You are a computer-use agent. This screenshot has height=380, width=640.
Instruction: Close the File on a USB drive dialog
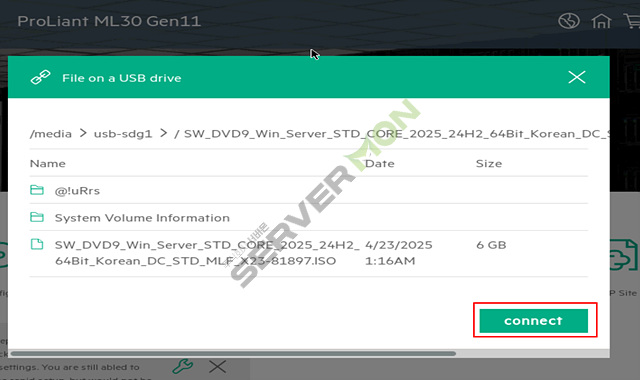[x=577, y=77]
